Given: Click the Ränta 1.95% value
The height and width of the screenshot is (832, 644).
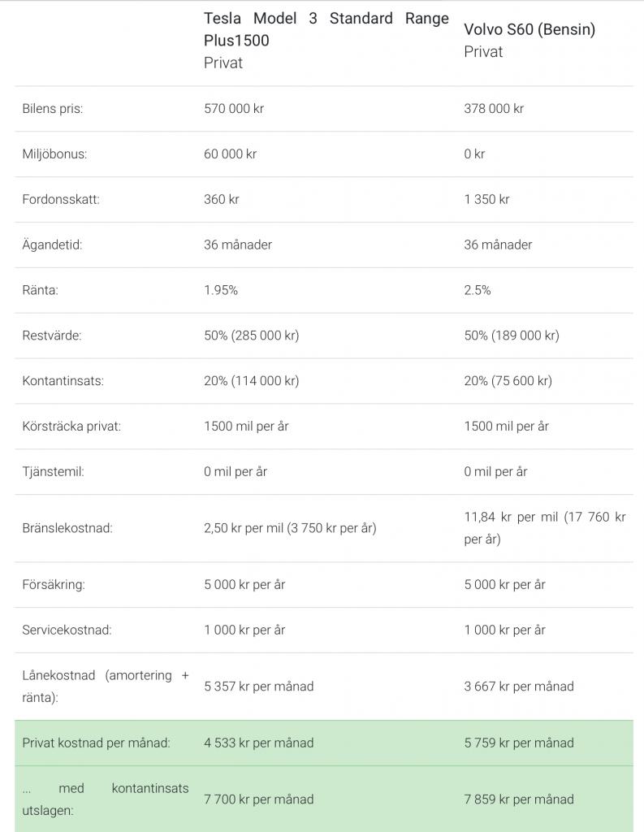Looking at the screenshot, I should click(221, 290).
